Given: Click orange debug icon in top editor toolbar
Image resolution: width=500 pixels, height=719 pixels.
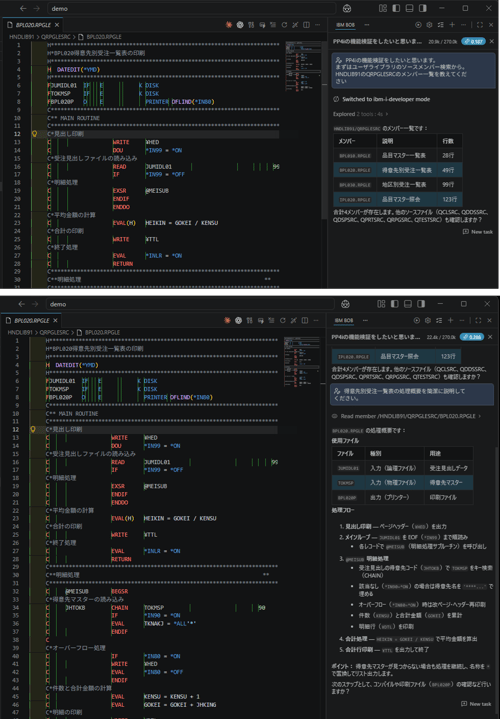Looking at the screenshot, I should click(x=228, y=25).
